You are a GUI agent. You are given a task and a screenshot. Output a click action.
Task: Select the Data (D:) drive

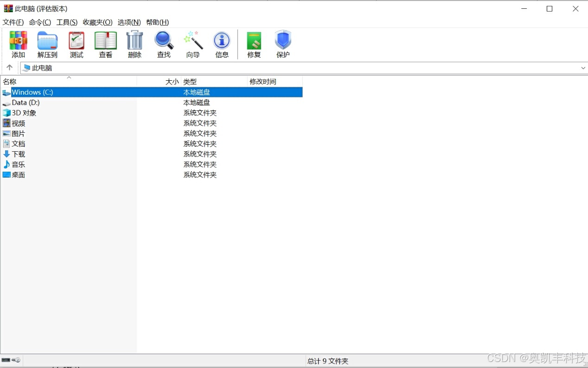coord(26,103)
